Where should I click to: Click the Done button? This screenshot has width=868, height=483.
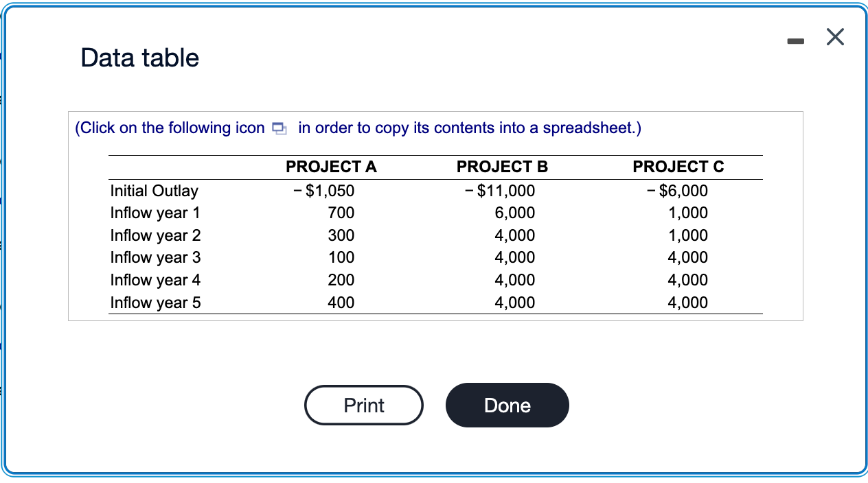point(507,405)
